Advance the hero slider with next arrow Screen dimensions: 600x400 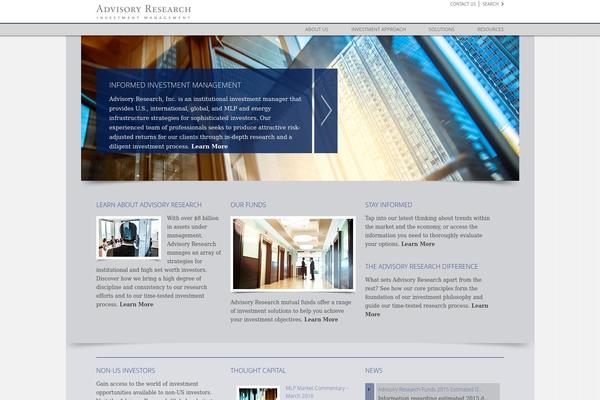(326, 111)
